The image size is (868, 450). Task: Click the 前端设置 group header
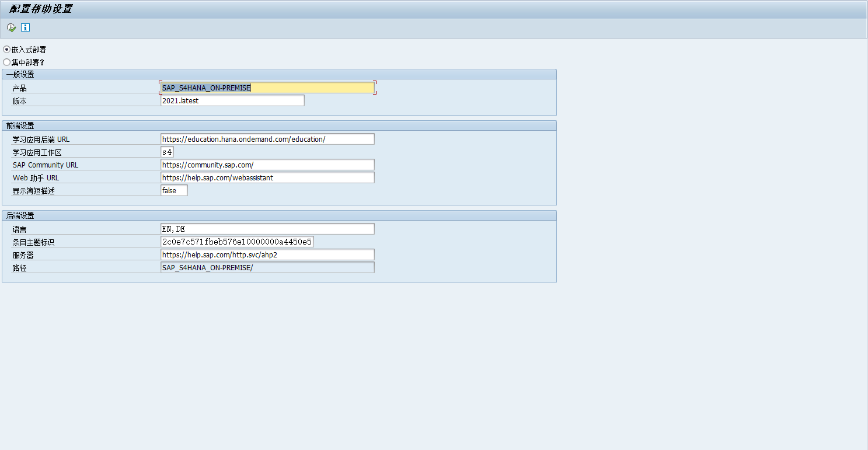click(279, 125)
